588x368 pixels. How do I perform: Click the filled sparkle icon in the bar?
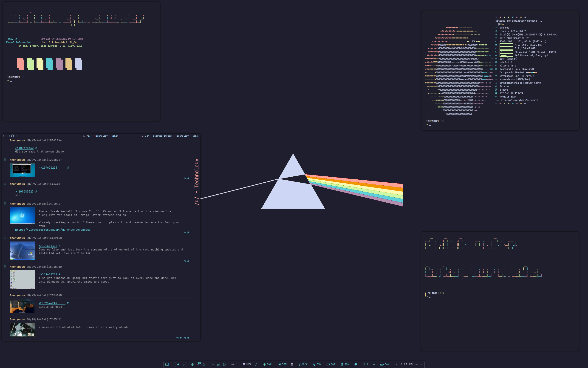178,364
